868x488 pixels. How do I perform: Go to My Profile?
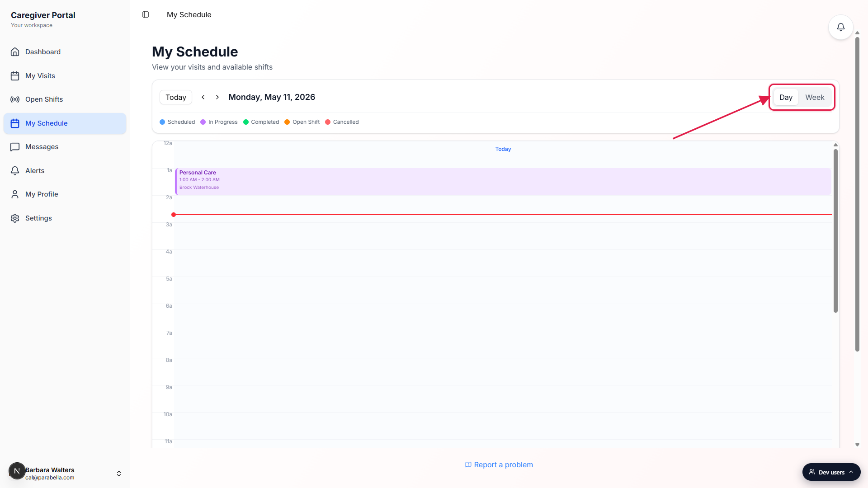click(x=65, y=194)
